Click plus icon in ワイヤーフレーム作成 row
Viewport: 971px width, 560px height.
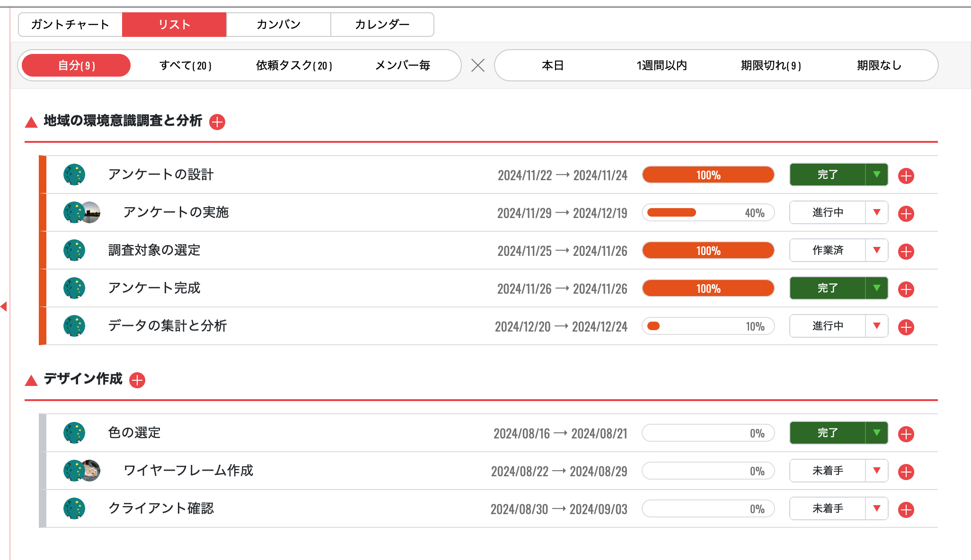(906, 472)
